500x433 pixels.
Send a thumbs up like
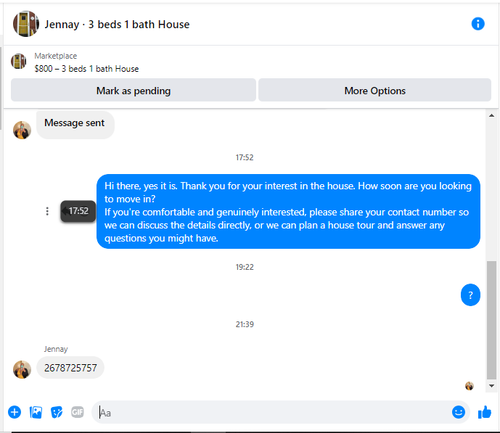point(484,412)
